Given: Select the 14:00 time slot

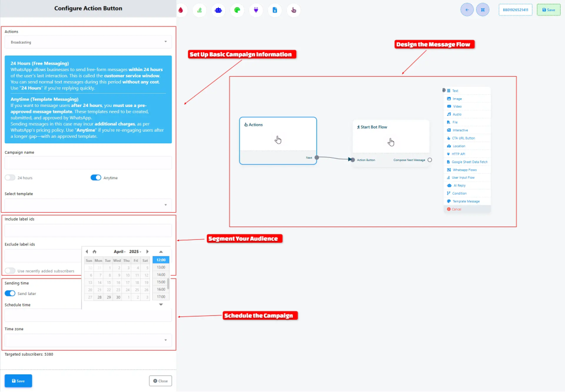Looking at the screenshot, I should pos(161,275).
